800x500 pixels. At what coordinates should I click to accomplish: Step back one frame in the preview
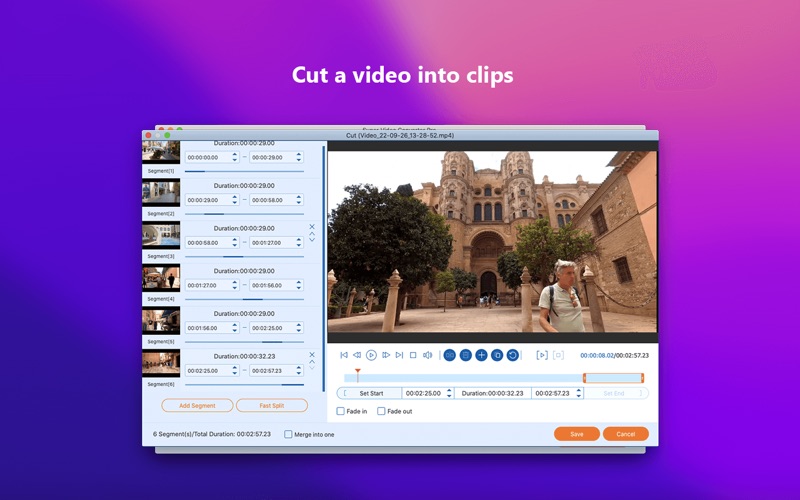(x=357, y=355)
